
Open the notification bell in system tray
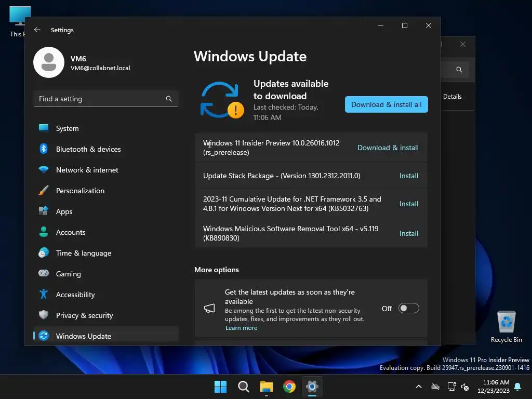[x=518, y=387]
